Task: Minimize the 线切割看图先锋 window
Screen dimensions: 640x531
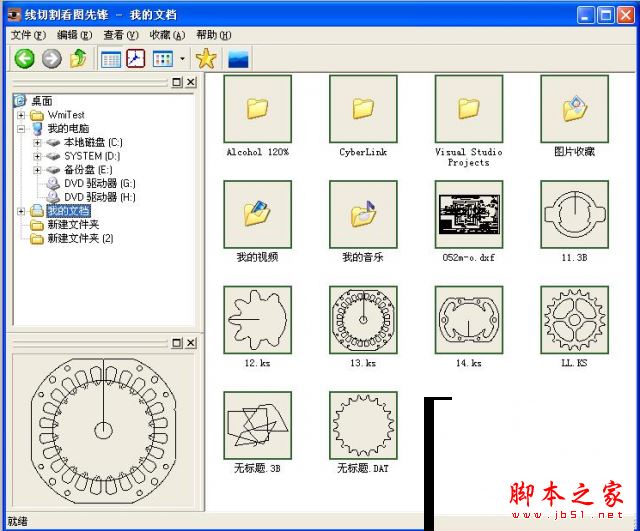Action: [x=585, y=16]
